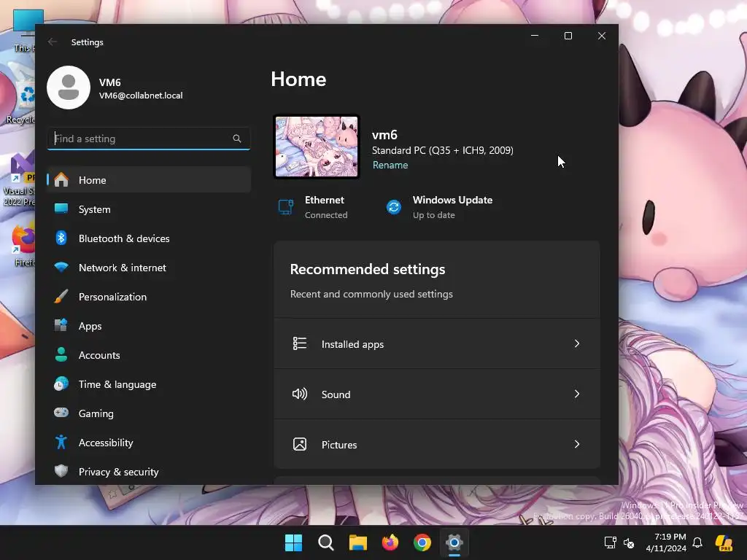
Task: Click the Gaming controller icon
Action: click(x=61, y=413)
